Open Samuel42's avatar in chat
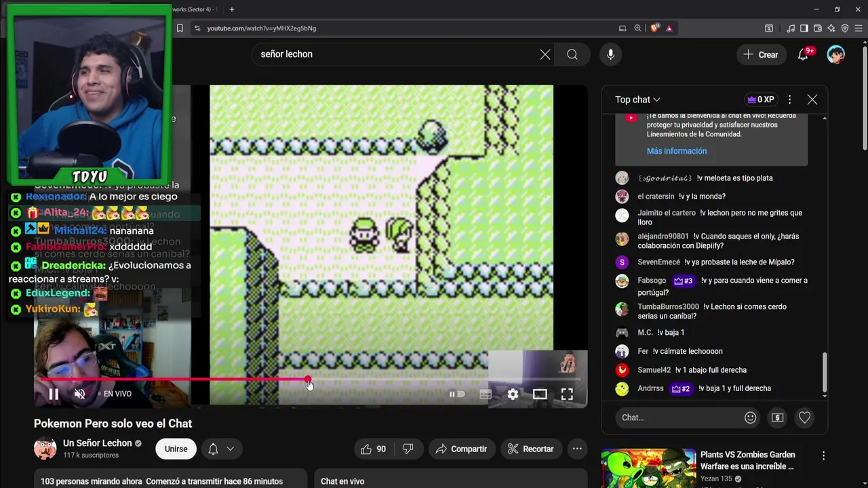868x488 pixels. click(x=622, y=370)
